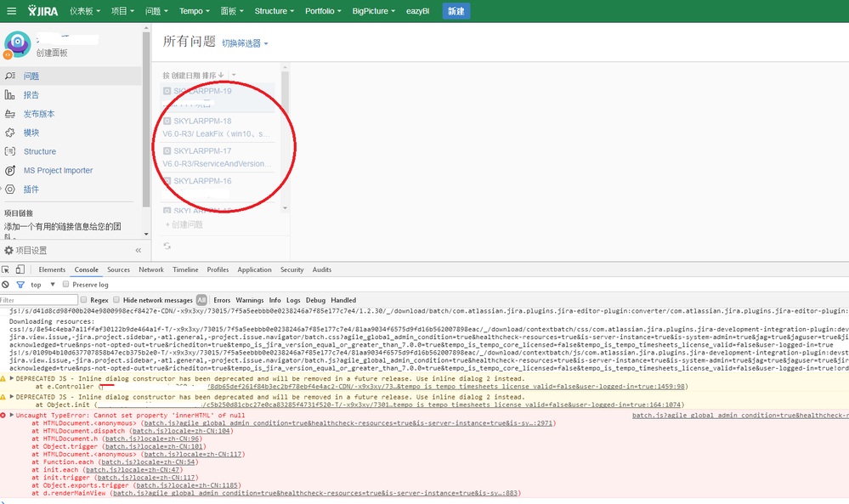Click the refresh icon below issue list
Screen dimensions: 849x504
coord(167,246)
